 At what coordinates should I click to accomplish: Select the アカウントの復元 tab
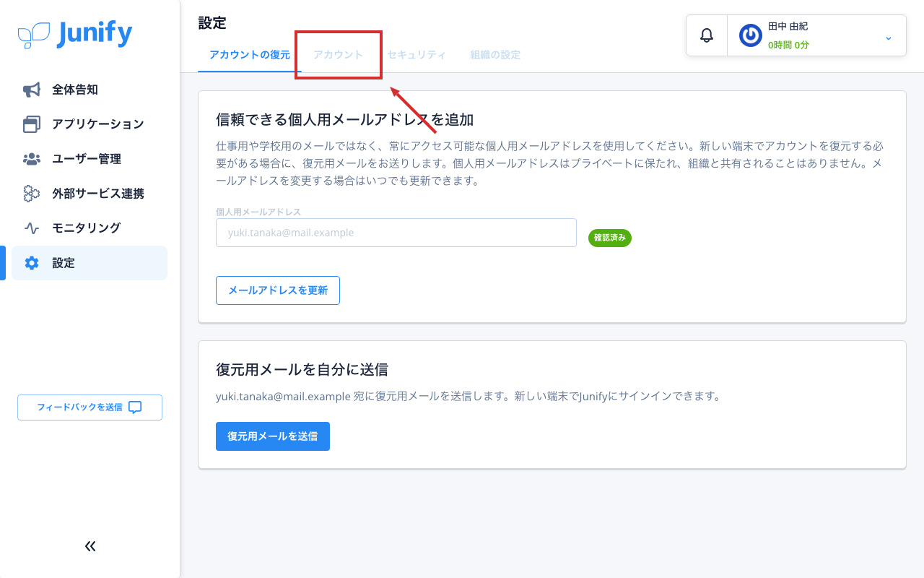coord(250,55)
